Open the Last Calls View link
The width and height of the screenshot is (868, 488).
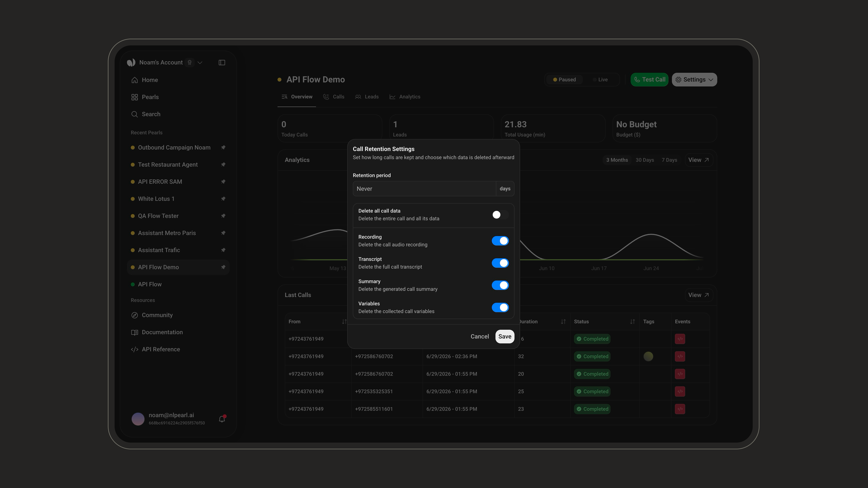pos(698,295)
